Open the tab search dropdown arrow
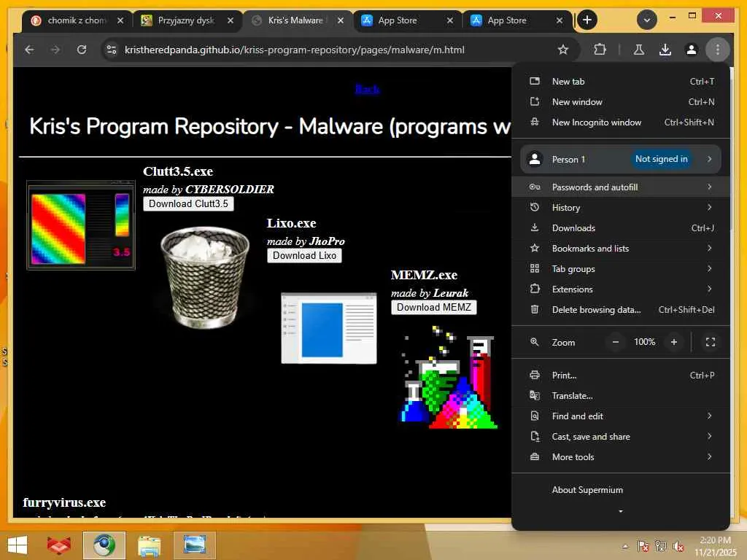Image resolution: width=747 pixels, height=560 pixels. (x=647, y=20)
